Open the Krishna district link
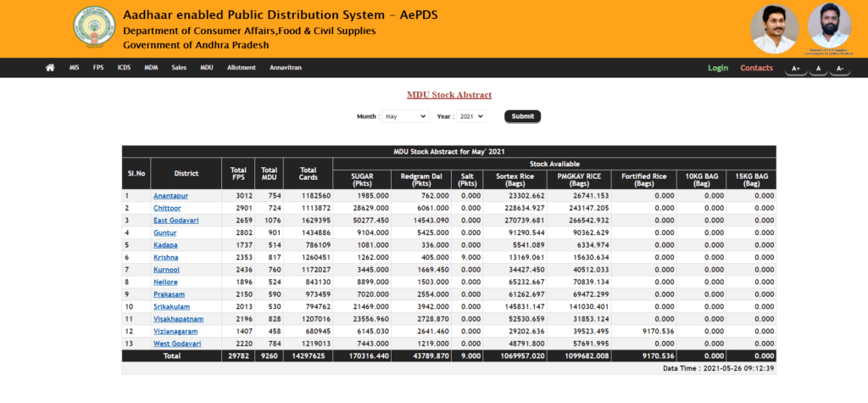This screenshot has width=868, height=403. pyautogui.click(x=165, y=258)
